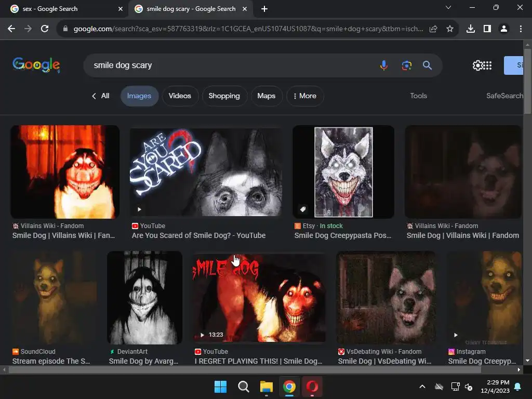
Task: Start voice search with the microphone
Action: [x=384, y=65]
